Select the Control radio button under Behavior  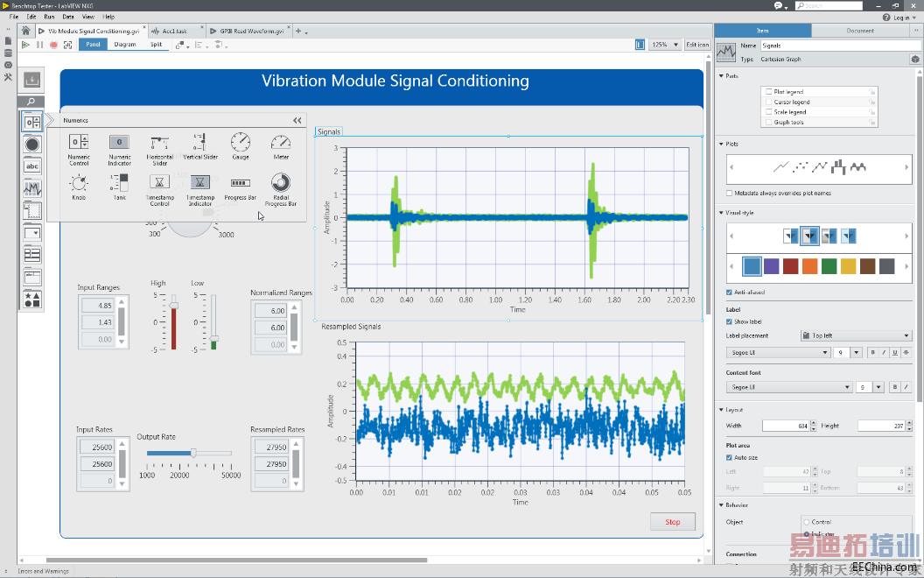(805, 522)
